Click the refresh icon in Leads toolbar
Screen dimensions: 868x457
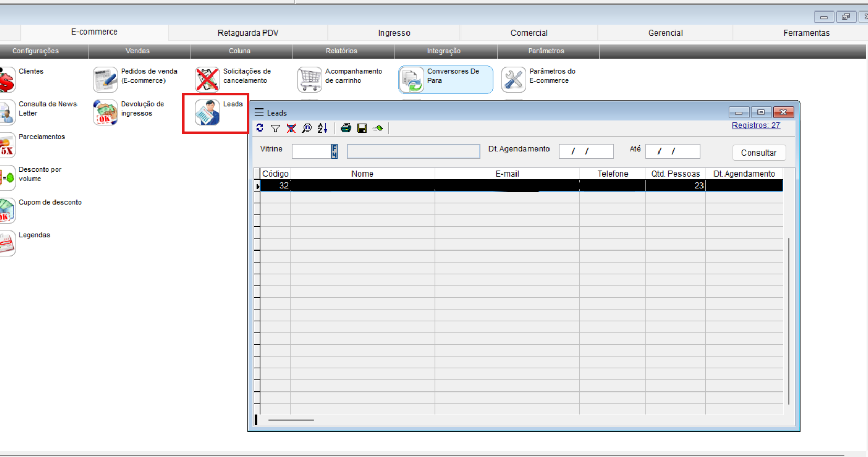coord(260,128)
